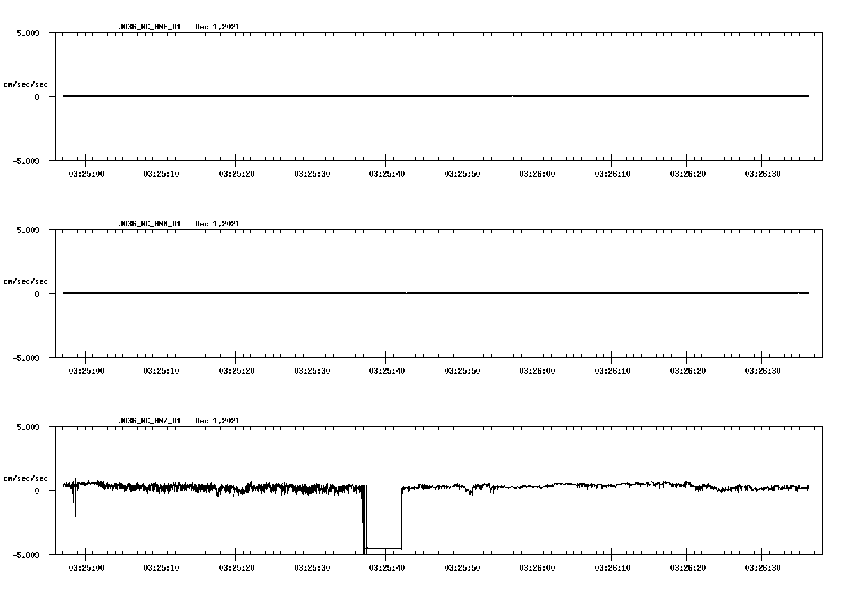Viewport: 868px width, 591px height.
Task: Select the 03:26:00 time label under HNN plot
Action: pos(537,370)
